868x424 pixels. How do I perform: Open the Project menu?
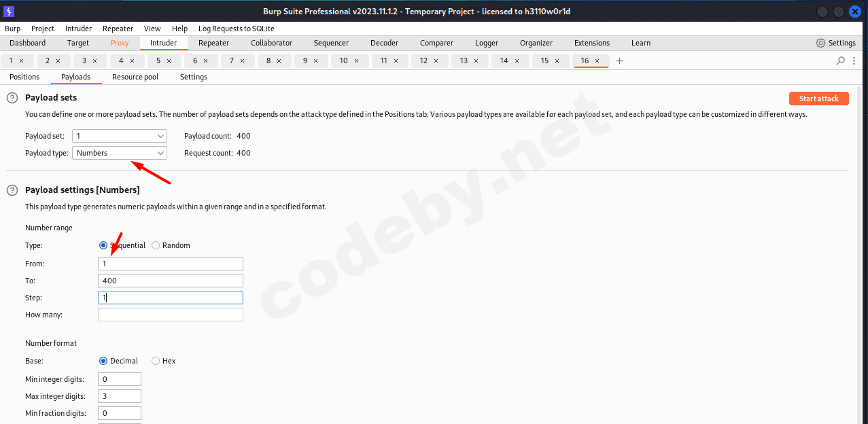point(43,29)
